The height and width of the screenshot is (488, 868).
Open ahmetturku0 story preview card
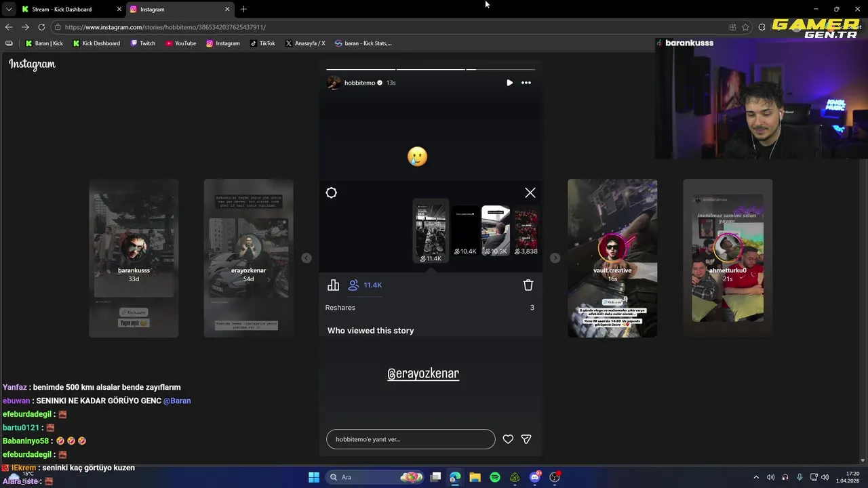click(728, 258)
